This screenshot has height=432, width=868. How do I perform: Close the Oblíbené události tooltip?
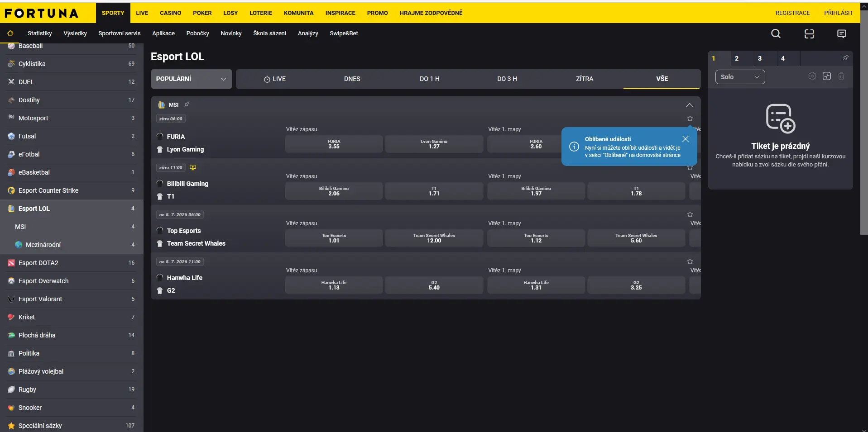686,139
